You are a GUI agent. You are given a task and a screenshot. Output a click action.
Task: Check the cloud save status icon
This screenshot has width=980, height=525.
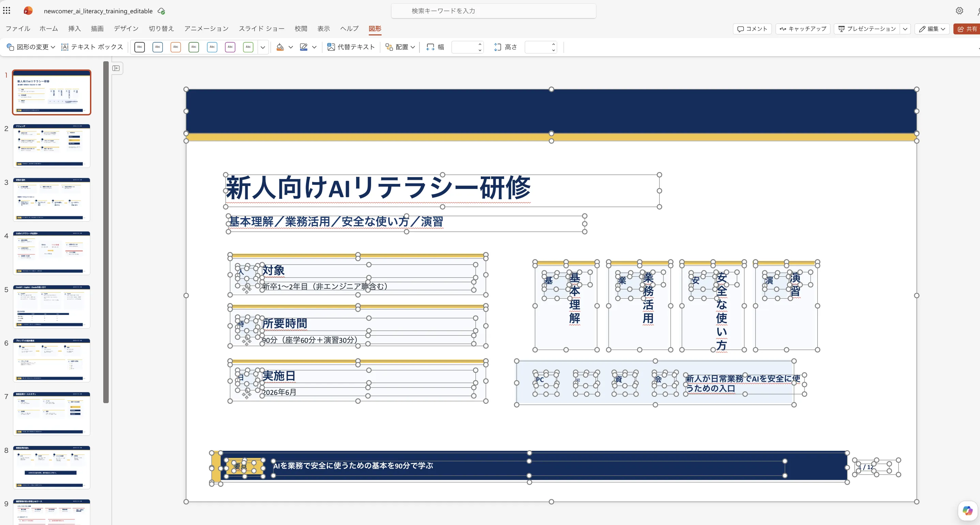161,11
